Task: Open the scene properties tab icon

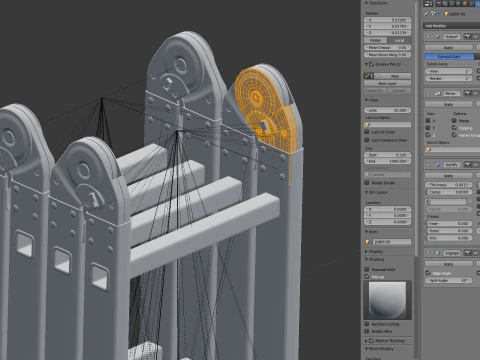Action: coord(453,4)
